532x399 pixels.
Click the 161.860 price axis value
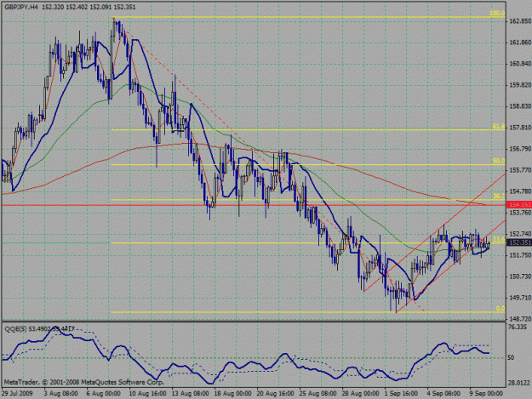(520, 43)
